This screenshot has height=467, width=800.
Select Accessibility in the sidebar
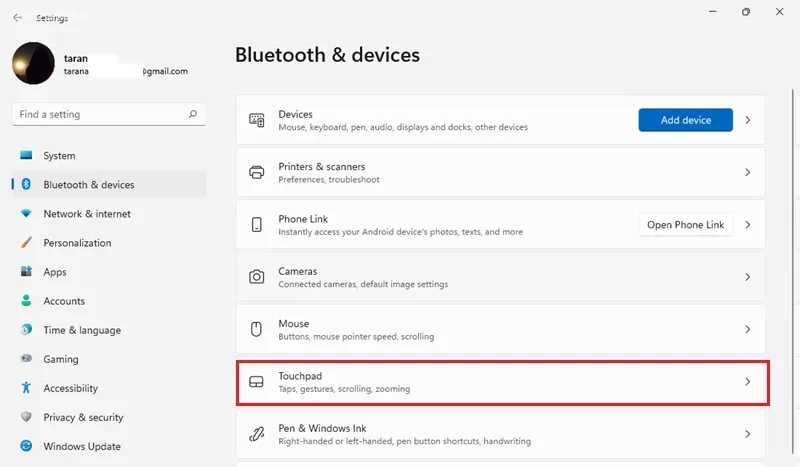click(70, 388)
